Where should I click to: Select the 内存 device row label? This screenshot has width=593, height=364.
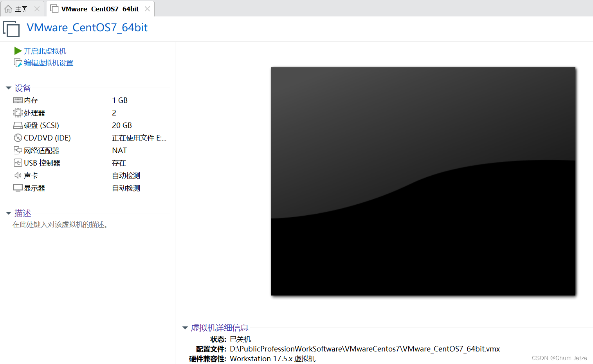tap(31, 101)
